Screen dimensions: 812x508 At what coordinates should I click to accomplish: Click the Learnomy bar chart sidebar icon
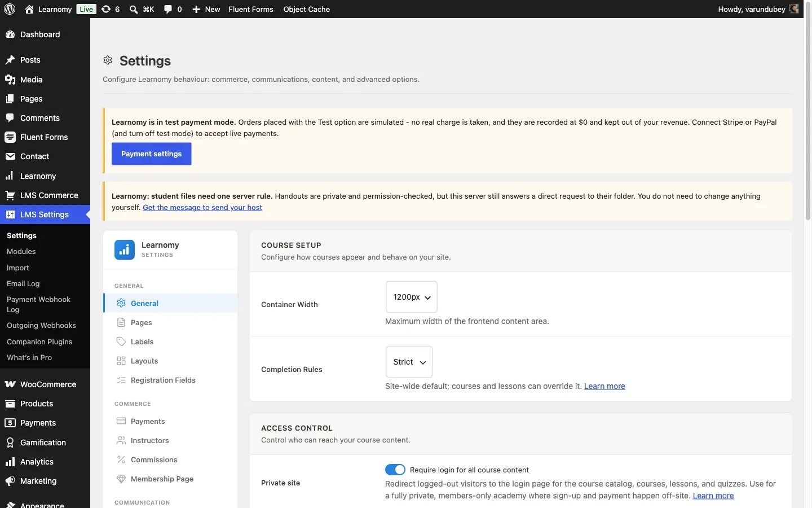tap(10, 176)
